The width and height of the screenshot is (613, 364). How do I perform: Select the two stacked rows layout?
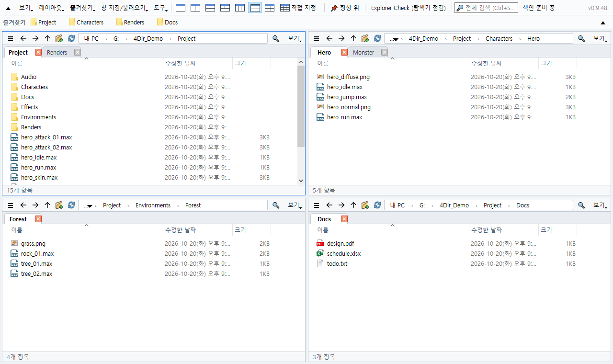210,8
